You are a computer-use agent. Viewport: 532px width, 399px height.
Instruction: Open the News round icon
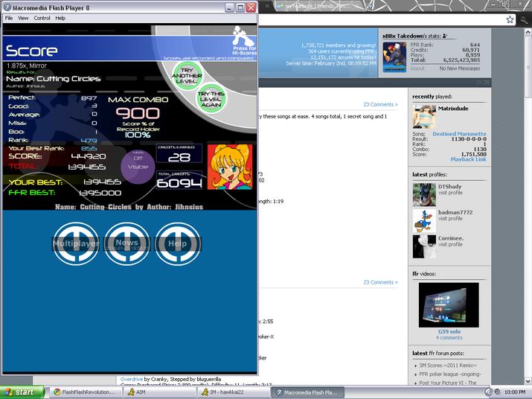tap(127, 243)
